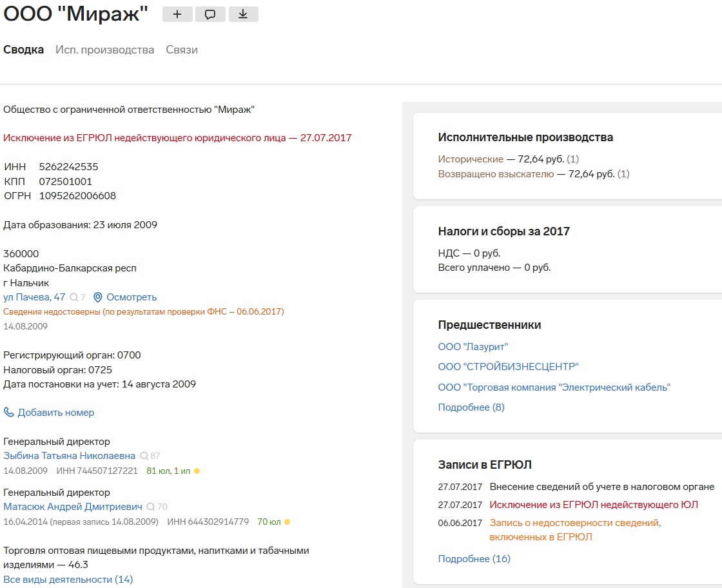Click search icon beside ул Пачева, 47
This screenshot has width=722, height=588.
(74, 297)
